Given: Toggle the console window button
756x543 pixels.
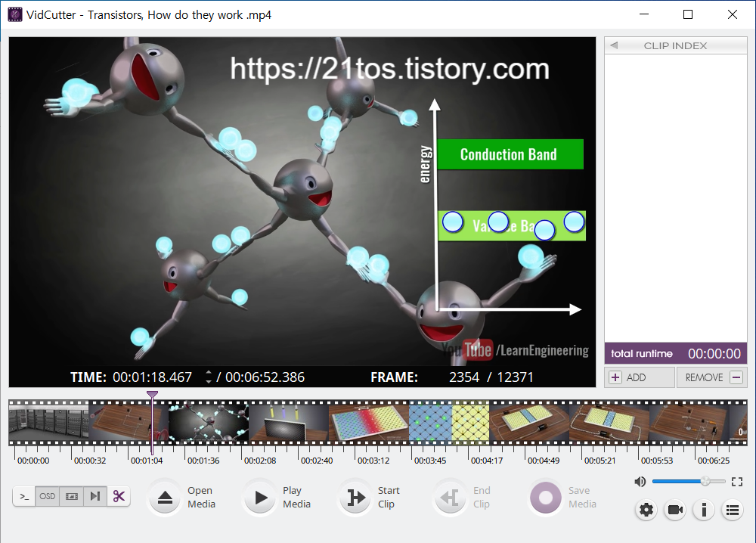Looking at the screenshot, I should pos(24,496).
